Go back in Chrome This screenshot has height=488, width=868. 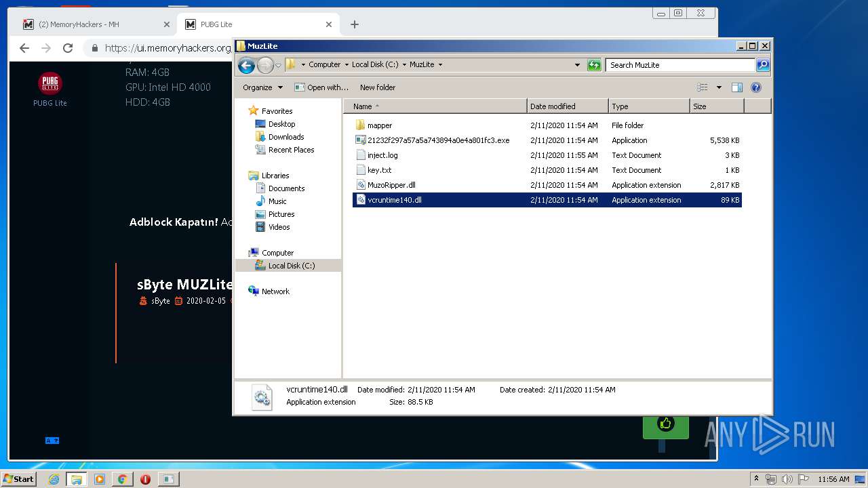tap(24, 48)
